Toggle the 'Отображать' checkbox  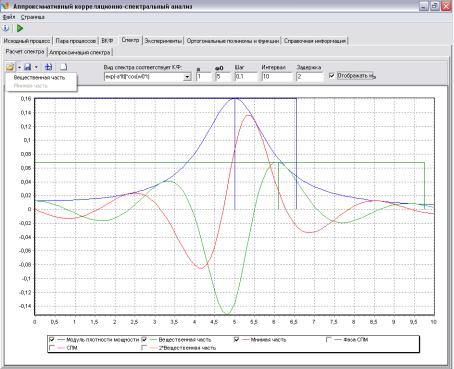[x=331, y=76]
